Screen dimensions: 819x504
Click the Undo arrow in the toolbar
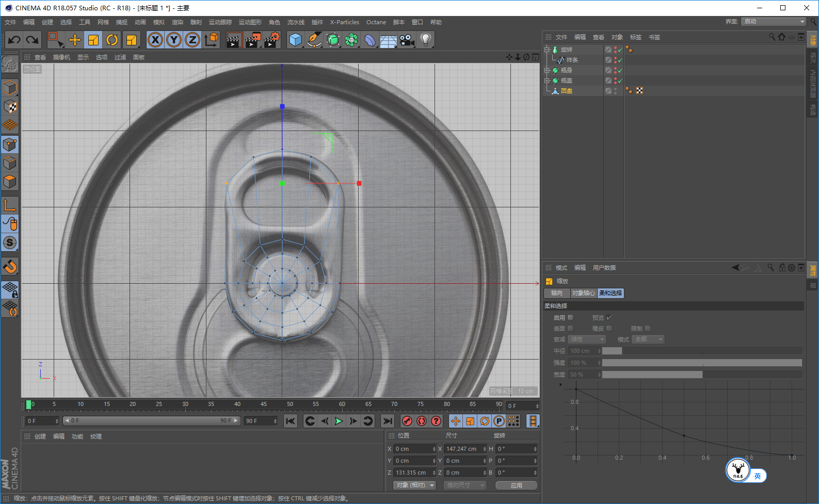click(14, 40)
